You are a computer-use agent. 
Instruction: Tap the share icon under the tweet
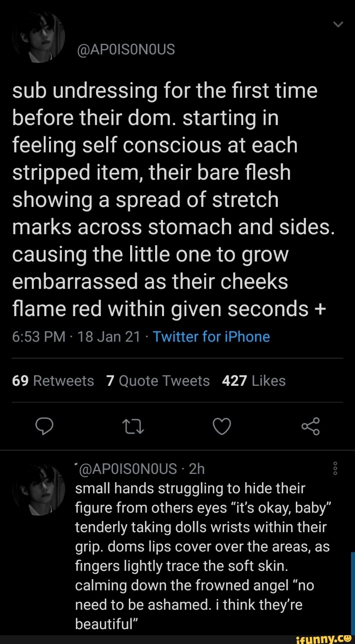[311, 426]
